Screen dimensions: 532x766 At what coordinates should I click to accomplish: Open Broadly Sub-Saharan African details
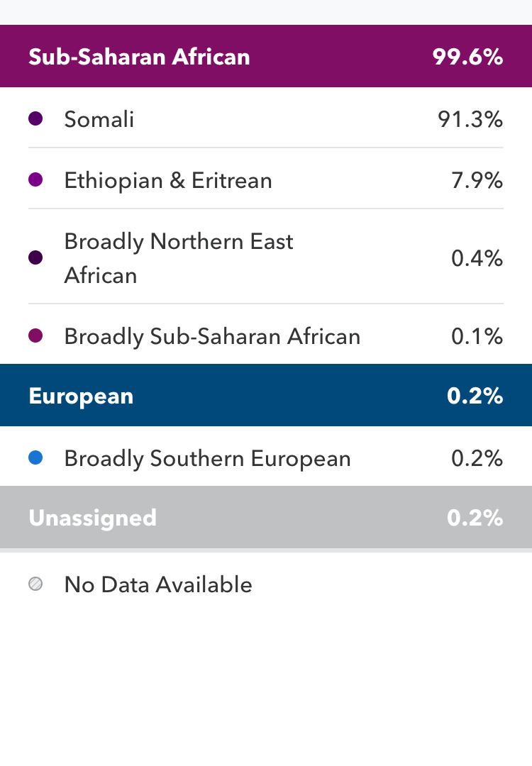tap(212, 336)
